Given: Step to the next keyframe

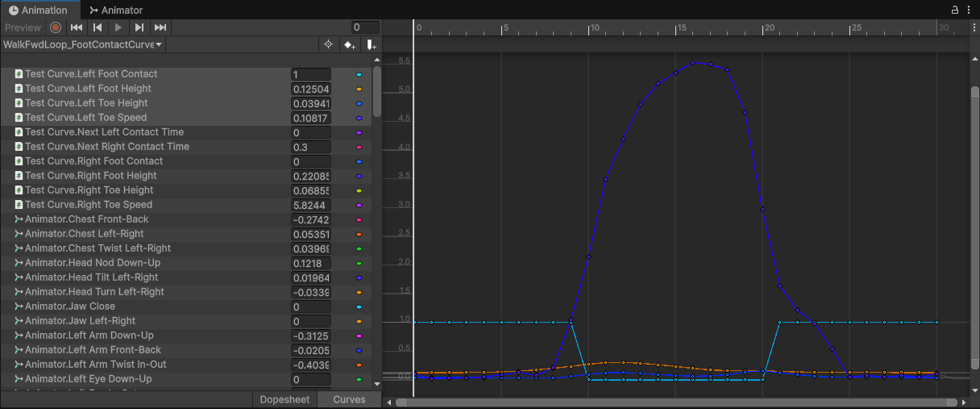Looking at the screenshot, I should pos(139,27).
